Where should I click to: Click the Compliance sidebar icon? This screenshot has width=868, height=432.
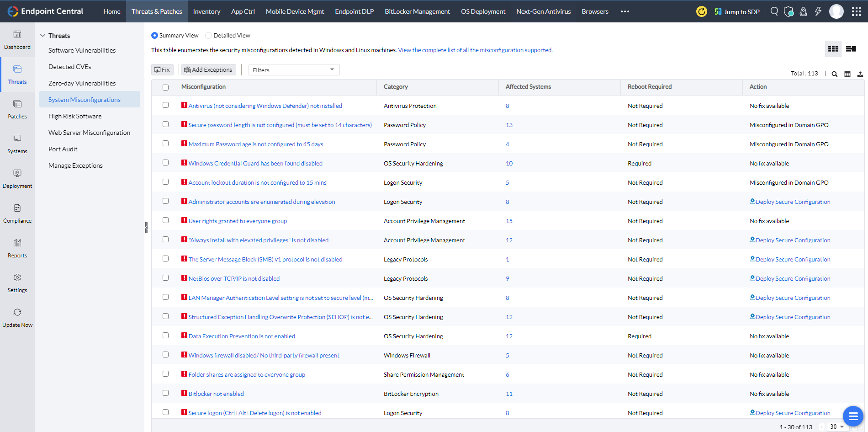[x=17, y=213]
